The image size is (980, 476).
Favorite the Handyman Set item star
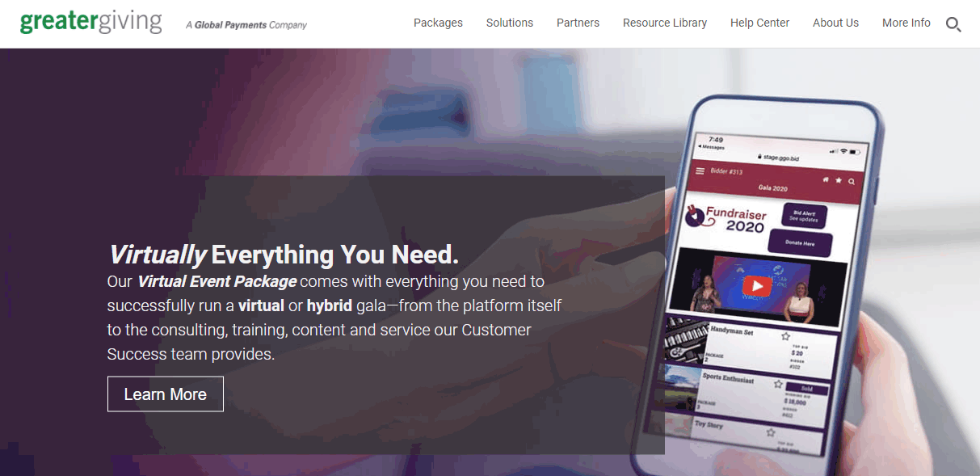(785, 335)
